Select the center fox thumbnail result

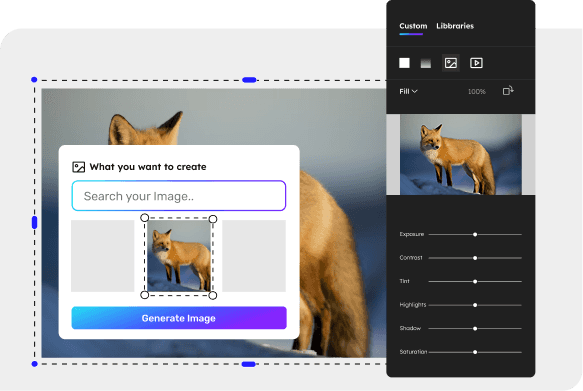coord(179,256)
